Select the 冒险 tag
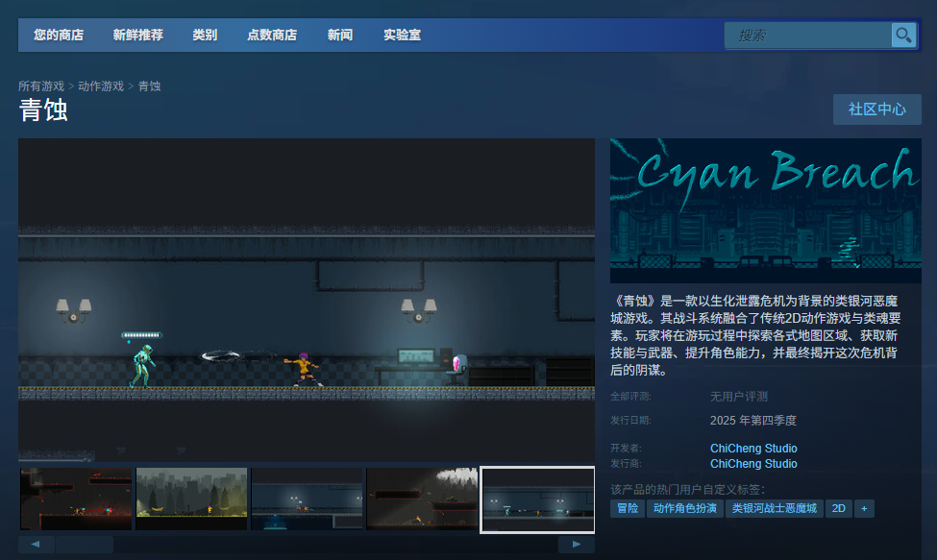The width and height of the screenshot is (937, 560). click(x=628, y=509)
